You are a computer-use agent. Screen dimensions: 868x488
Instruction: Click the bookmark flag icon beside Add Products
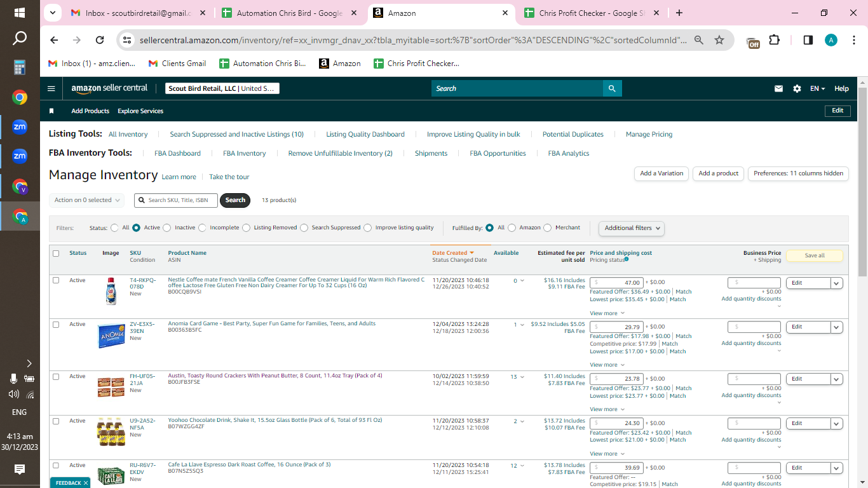pyautogui.click(x=51, y=111)
